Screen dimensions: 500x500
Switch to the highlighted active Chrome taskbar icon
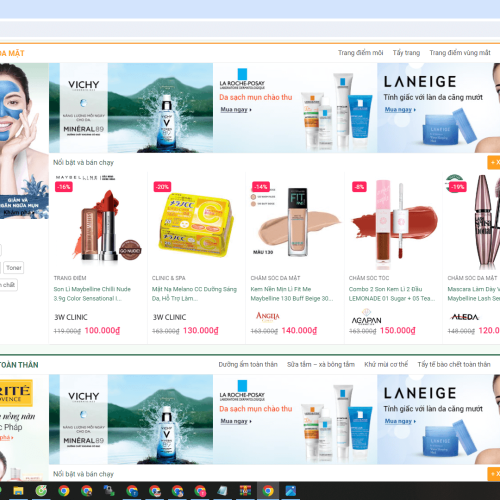click(268, 491)
